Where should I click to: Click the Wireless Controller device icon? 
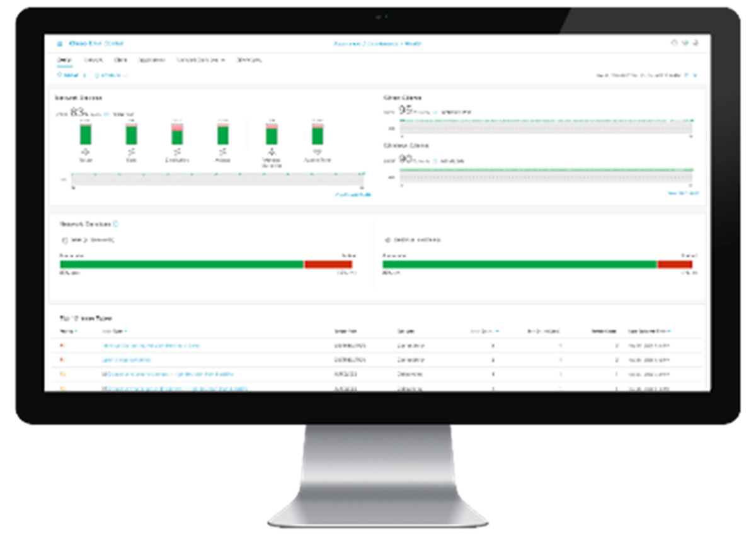pos(272,152)
